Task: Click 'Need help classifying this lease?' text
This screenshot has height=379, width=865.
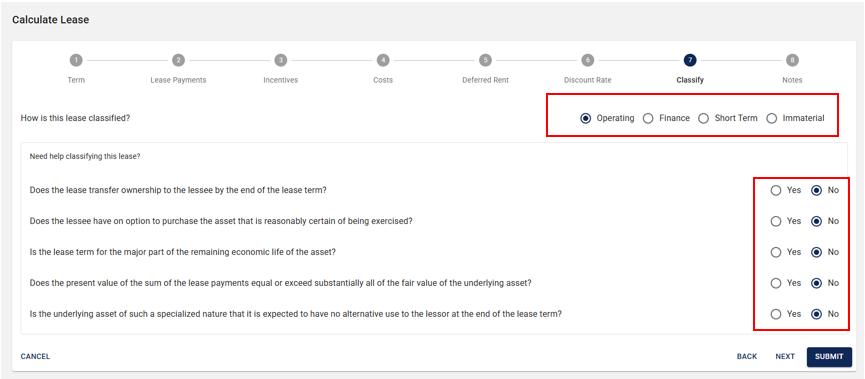Action: click(x=85, y=156)
